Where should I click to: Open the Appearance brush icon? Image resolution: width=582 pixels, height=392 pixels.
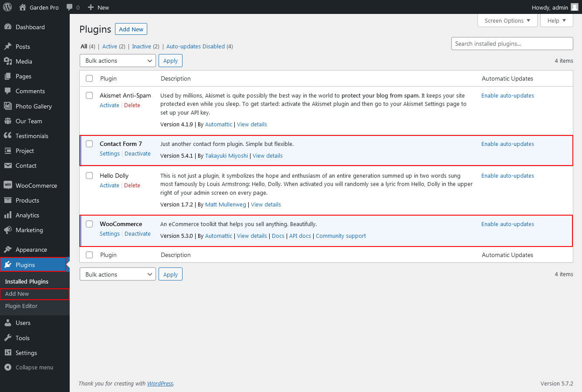7,250
